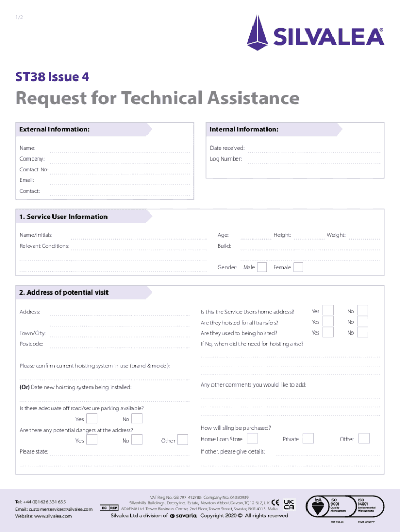Select Private sling purchase checkbox
Image resolution: width=400 pixels, height=532 pixels.
pyautogui.click(x=308, y=438)
